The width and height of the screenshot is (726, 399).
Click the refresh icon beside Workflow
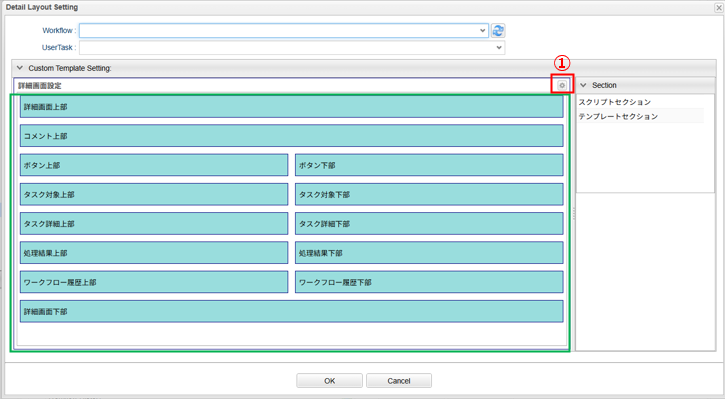(x=498, y=31)
